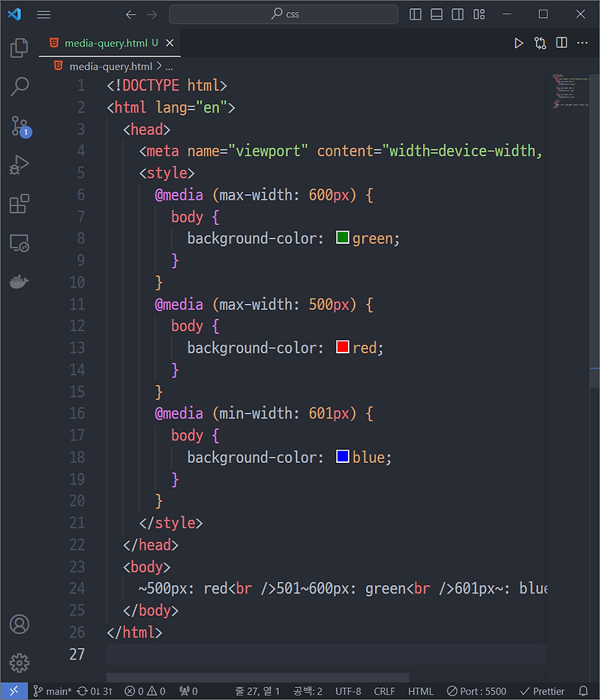Open the Extensions view
This screenshot has width=600, height=700.
click(19, 204)
